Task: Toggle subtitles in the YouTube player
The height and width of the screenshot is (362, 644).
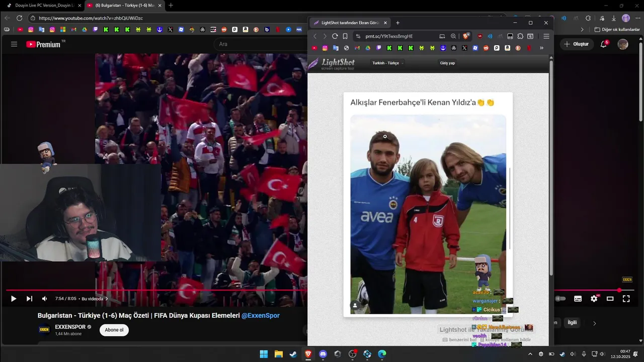Action: [x=578, y=299]
